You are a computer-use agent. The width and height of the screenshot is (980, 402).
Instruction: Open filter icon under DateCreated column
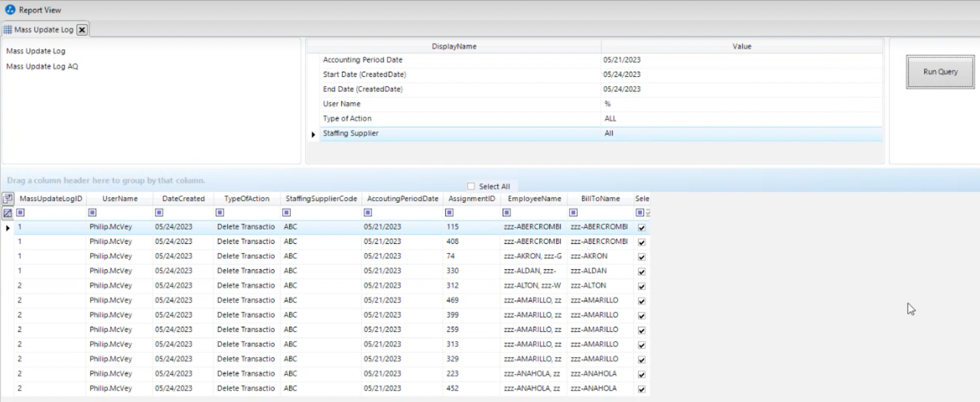click(159, 212)
